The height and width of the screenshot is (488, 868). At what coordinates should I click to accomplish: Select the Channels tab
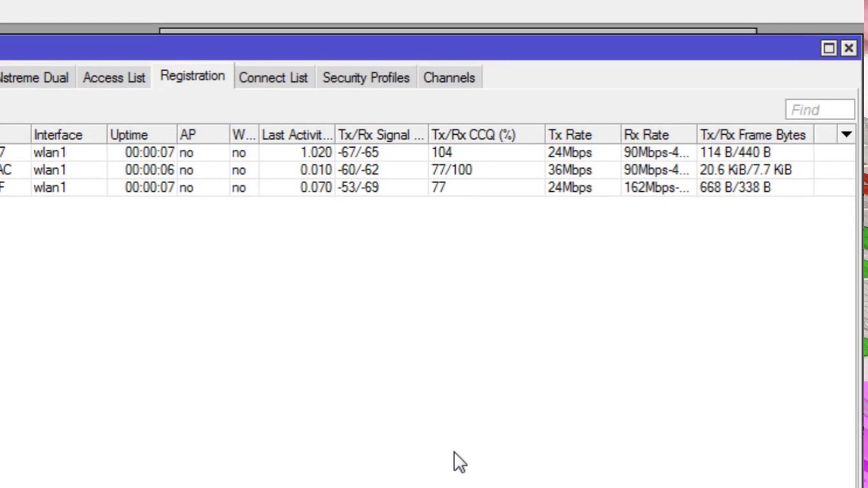(449, 78)
